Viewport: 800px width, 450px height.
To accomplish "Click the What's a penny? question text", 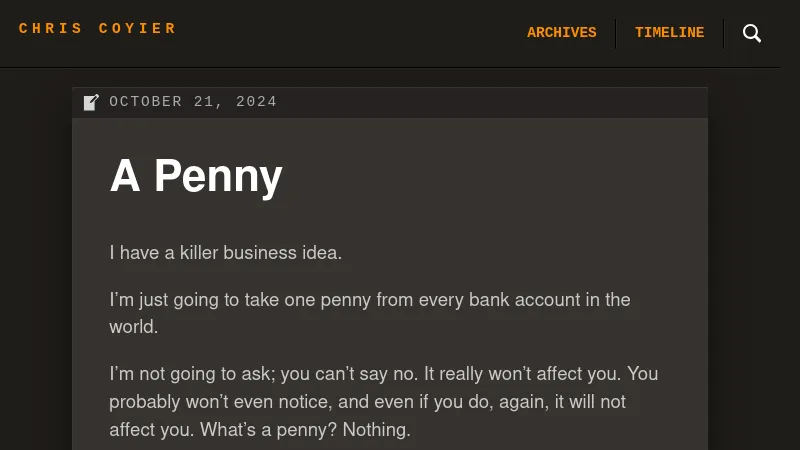I will pos(268,430).
